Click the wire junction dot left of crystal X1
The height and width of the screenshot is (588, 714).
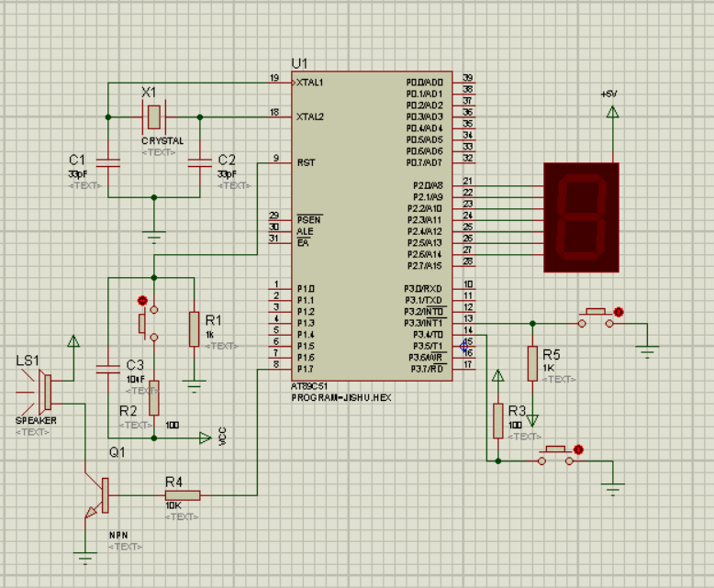[x=108, y=117]
